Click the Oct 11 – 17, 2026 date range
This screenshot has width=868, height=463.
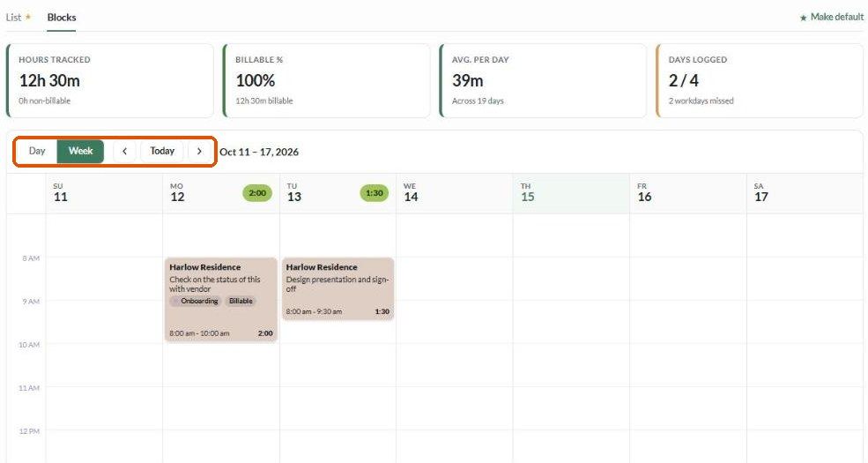[259, 152]
